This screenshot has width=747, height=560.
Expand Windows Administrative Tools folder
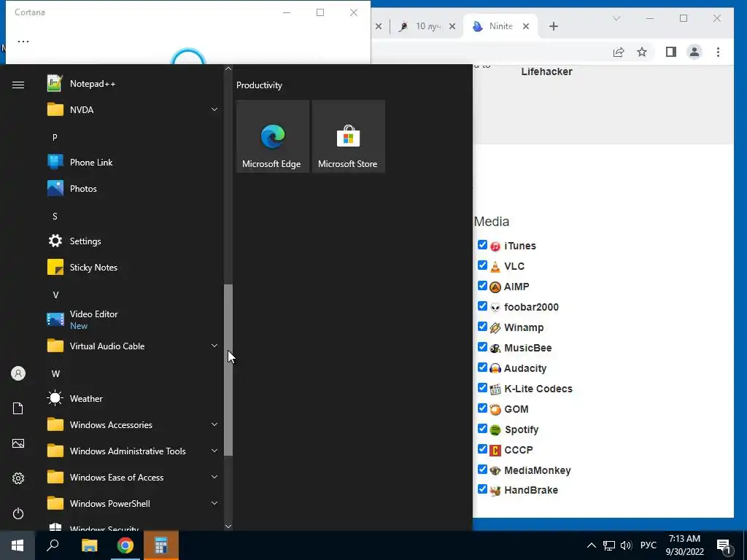pos(133,451)
